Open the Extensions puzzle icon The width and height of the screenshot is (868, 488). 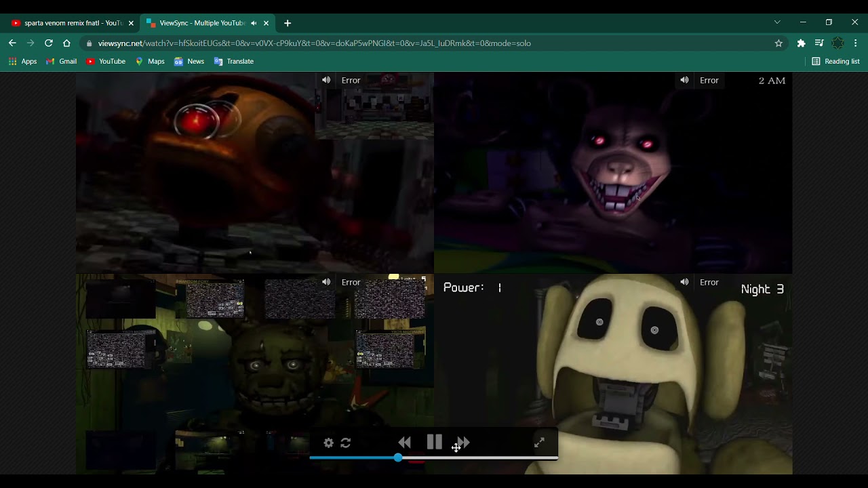point(801,43)
